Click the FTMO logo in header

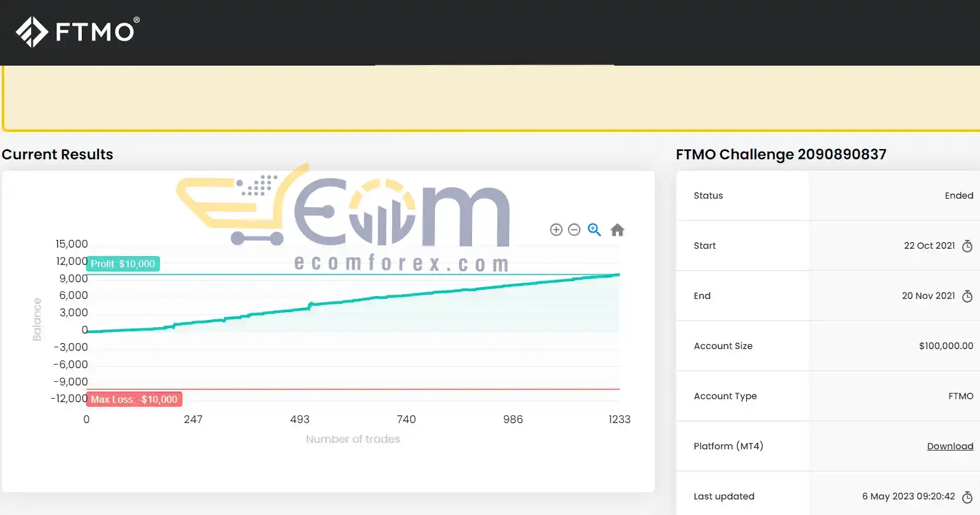78,32
